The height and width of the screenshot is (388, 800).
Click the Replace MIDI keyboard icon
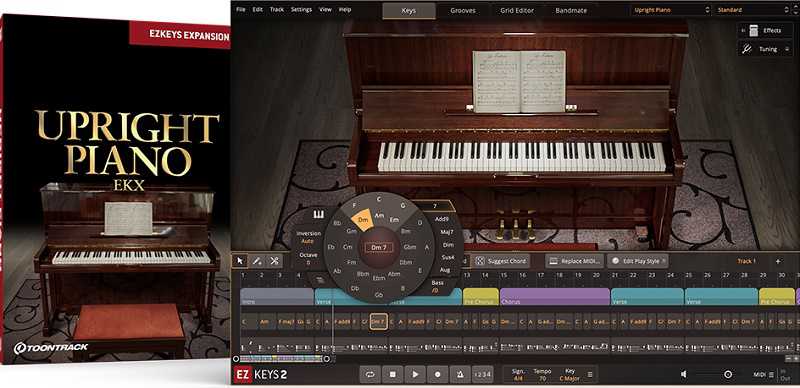point(553,261)
